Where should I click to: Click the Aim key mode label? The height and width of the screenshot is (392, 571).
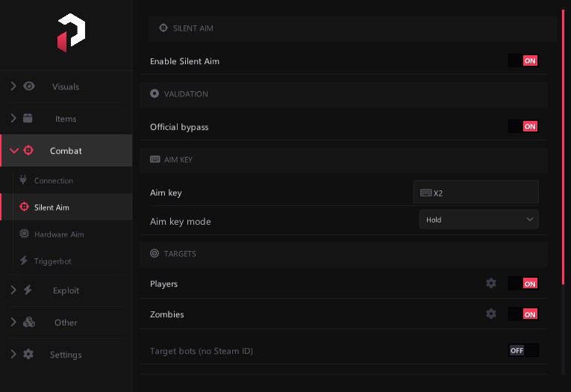[181, 222]
